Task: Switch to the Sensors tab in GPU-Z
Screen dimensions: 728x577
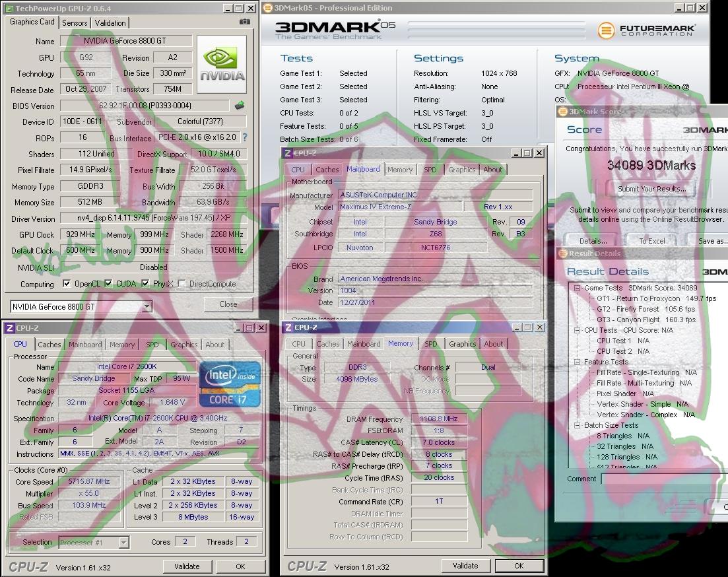Action: point(75,22)
